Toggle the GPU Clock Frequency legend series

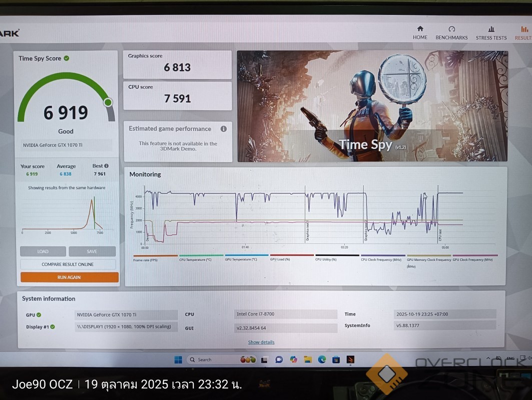point(475,258)
